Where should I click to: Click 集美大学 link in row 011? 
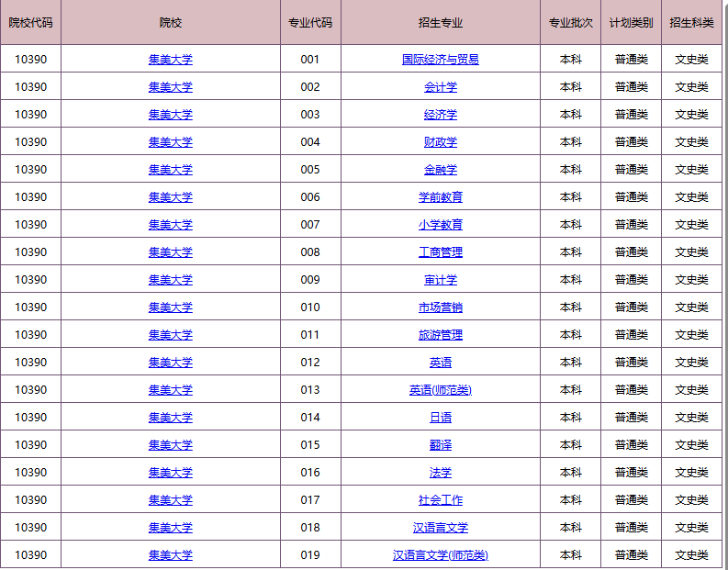point(171,335)
